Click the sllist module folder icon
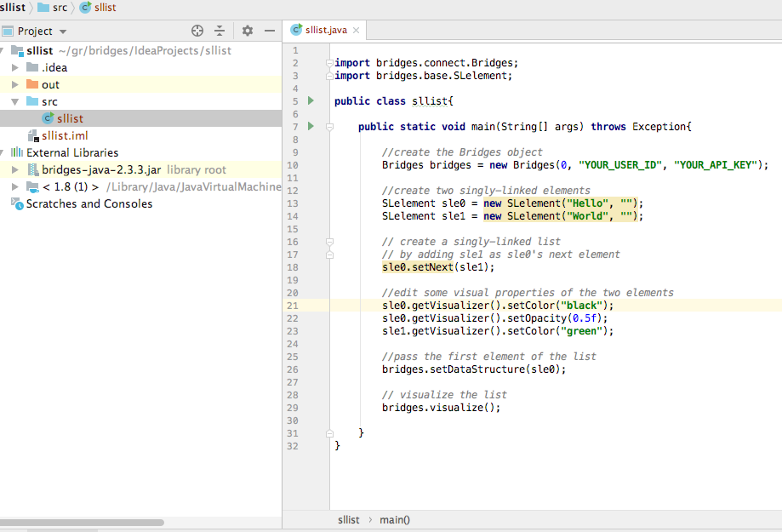Viewport: 782px width, 532px height. coord(17,50)
